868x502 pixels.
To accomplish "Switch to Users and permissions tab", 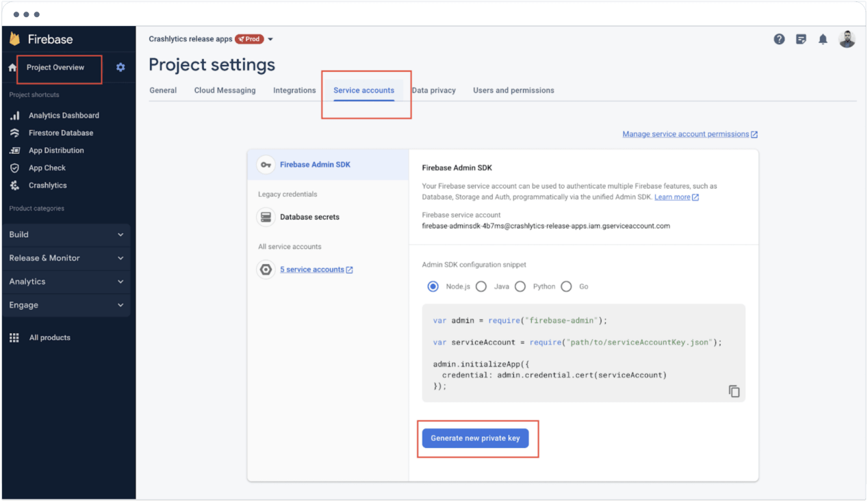I will (513, 90).
